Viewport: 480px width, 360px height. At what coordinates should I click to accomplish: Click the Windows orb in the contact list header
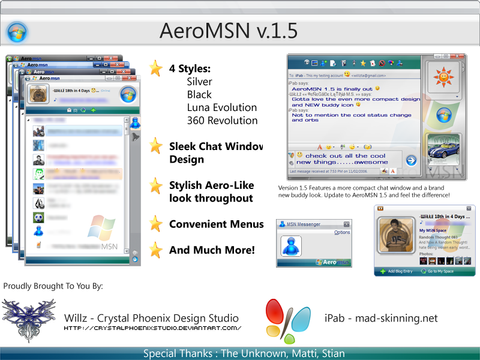tap(128, 94)
